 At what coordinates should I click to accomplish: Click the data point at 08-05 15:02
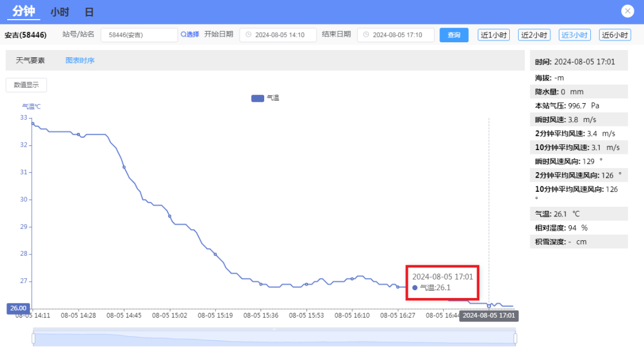click(169, 216)
